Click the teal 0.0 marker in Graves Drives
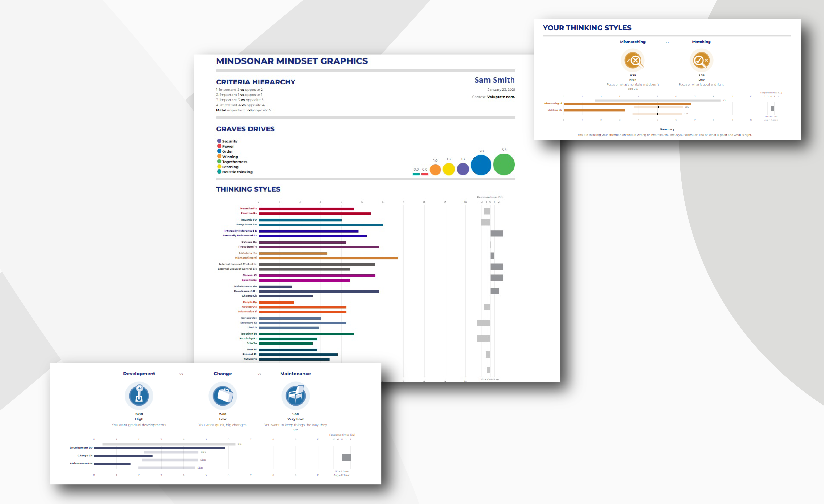Screen dimensions: 824x504 [x=416, y=174]
